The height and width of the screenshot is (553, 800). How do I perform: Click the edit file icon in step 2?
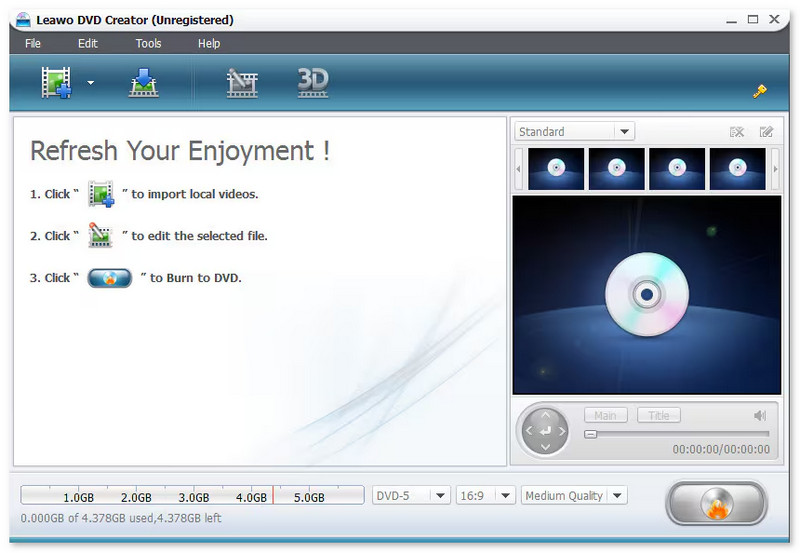point(100,235)
